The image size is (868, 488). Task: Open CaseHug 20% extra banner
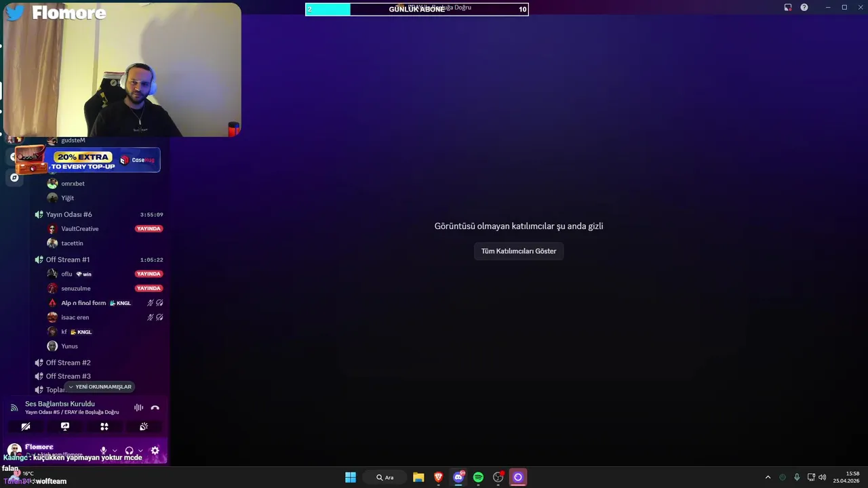click(87, 161)
